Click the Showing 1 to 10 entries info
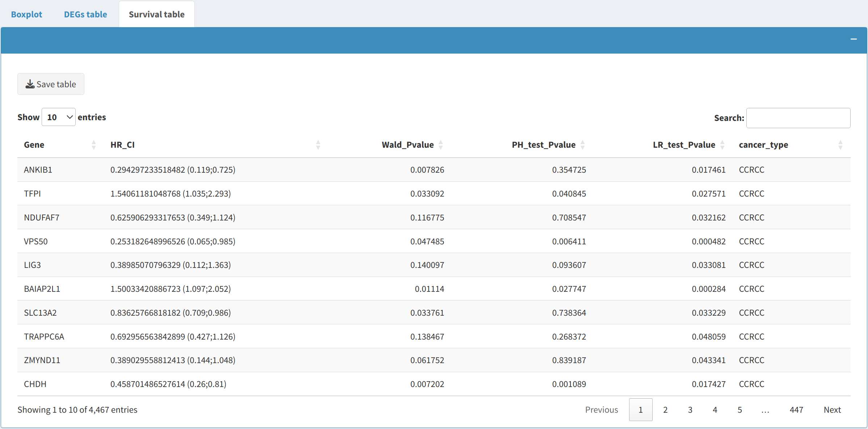The image size is (868, 429). click(x=77, y=410)
